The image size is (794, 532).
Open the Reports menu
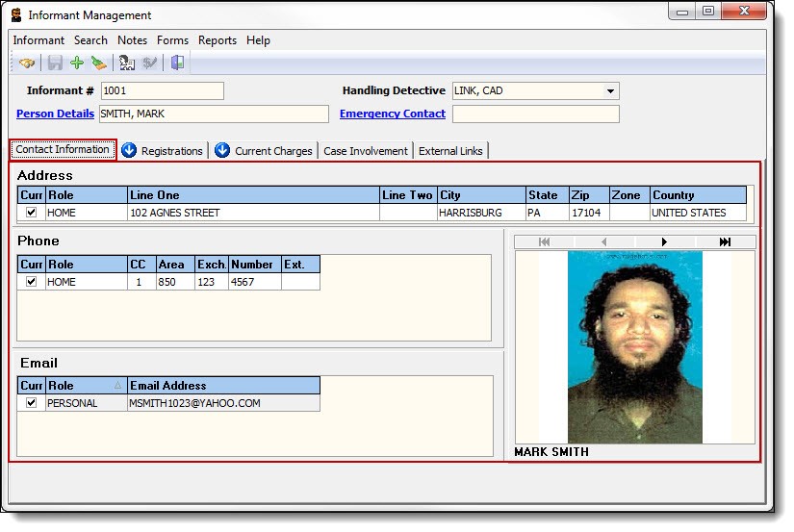pyautogui.click(x=218, y=40)
